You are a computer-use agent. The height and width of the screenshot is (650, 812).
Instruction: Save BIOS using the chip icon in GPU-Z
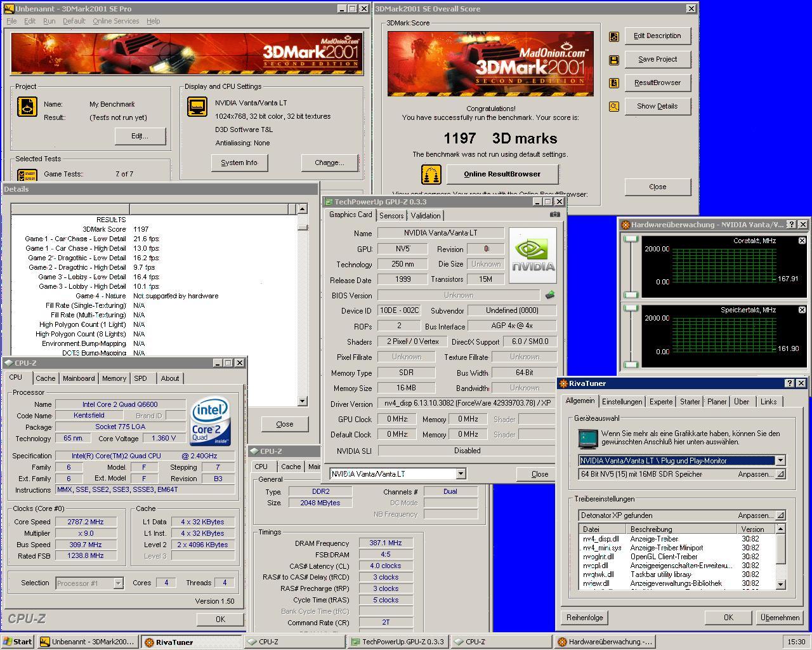(x=550, y=295)
